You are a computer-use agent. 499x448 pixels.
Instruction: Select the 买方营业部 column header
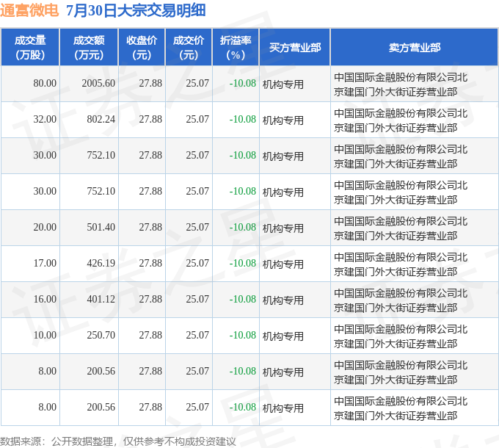tap(294, 47)
